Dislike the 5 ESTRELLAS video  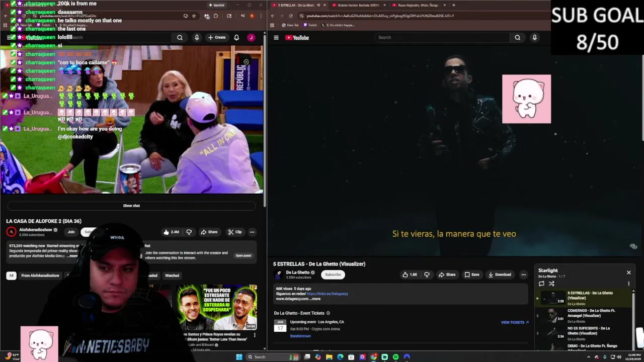point(427,275)
